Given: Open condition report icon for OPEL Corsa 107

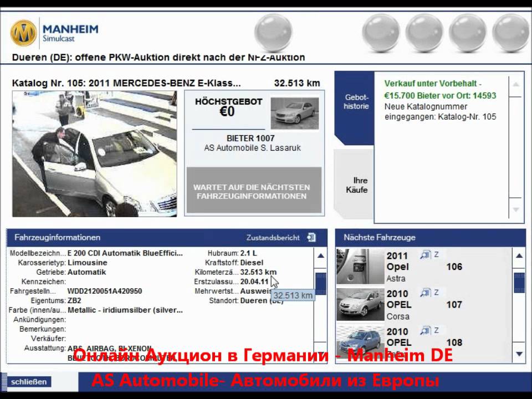Looking at the screenshot, I should click(425, 293).
